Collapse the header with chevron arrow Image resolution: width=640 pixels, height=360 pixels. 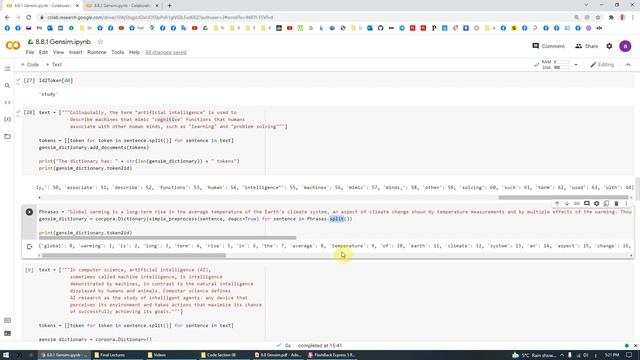(x=628, y=64)
